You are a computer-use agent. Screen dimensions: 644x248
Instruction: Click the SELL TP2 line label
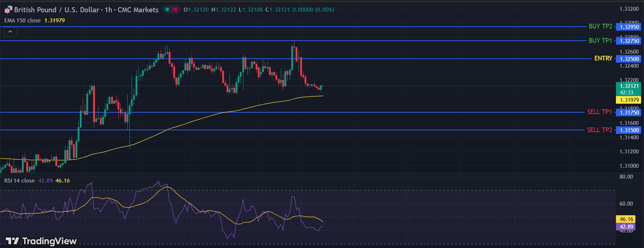click(x=599, y=130)
